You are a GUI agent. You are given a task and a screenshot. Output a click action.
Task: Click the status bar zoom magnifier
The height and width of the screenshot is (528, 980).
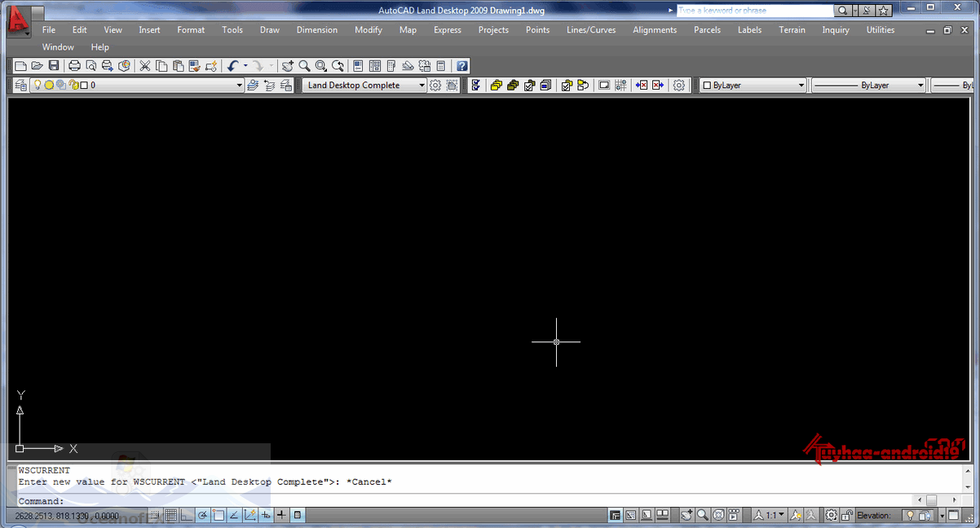(x=702, y=515)
